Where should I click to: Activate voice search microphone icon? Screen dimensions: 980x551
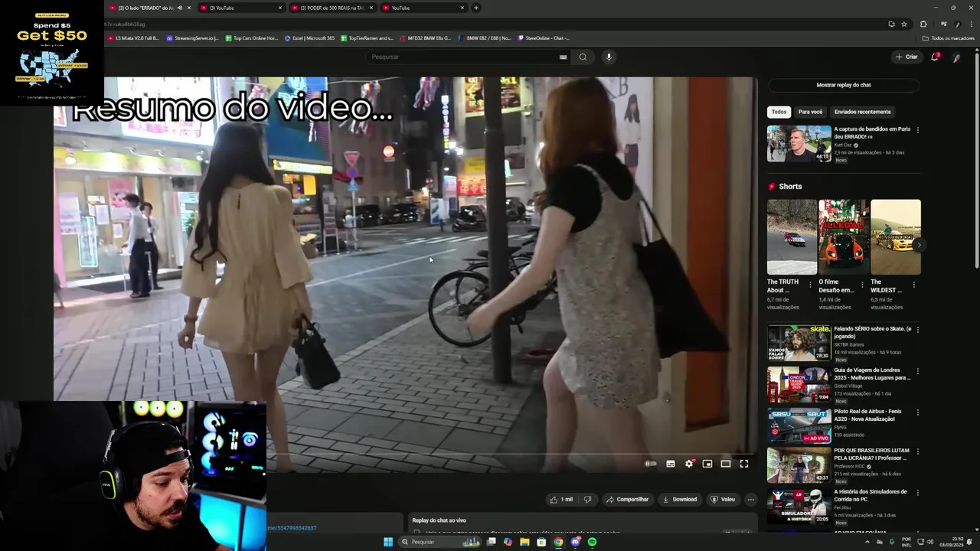click(x=609, y=57)
